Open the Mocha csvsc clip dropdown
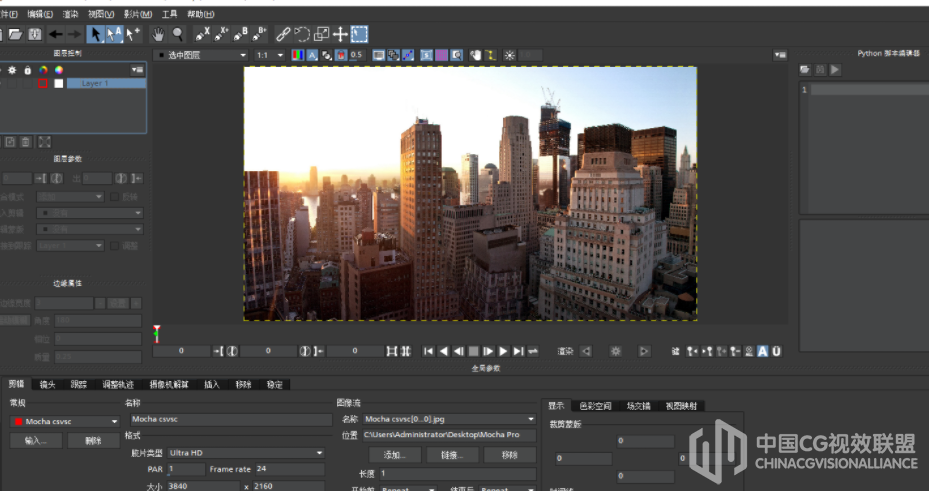 65,422
